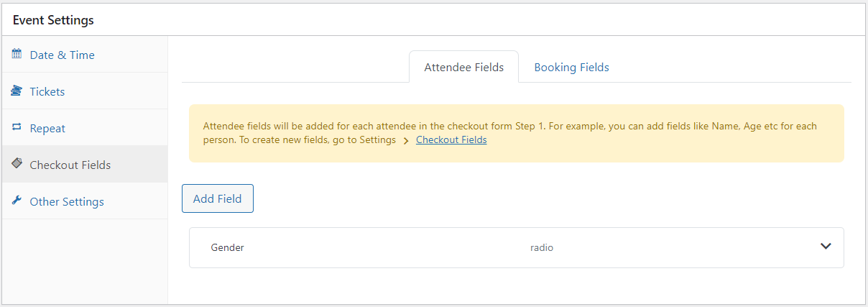Click the repeat arrows icon
Image resolution: width=868 pixels, height=307 pixels.
click(17, 127)
